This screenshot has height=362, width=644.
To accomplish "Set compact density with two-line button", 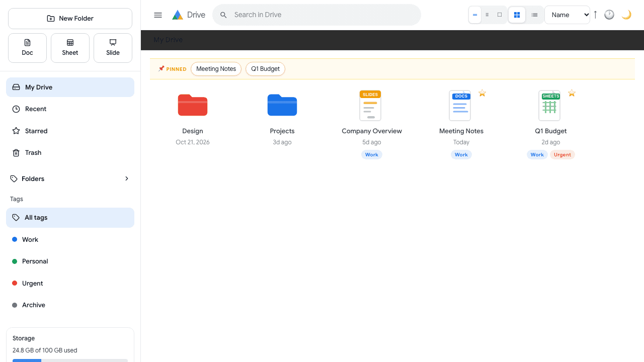I will point(475,15).
